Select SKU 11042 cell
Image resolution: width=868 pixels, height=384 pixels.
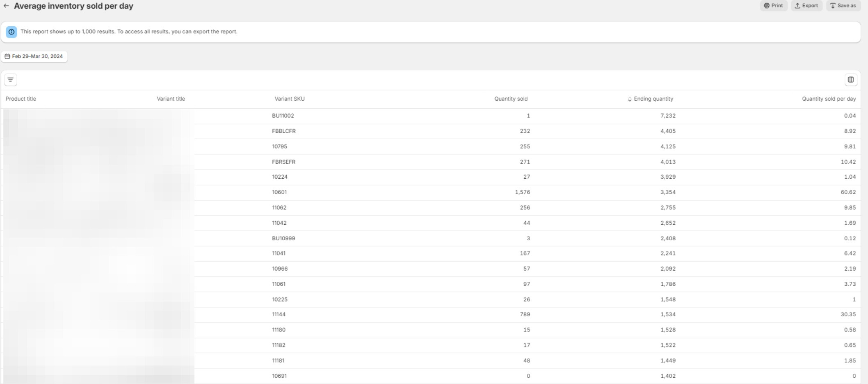tap(279, 223)
